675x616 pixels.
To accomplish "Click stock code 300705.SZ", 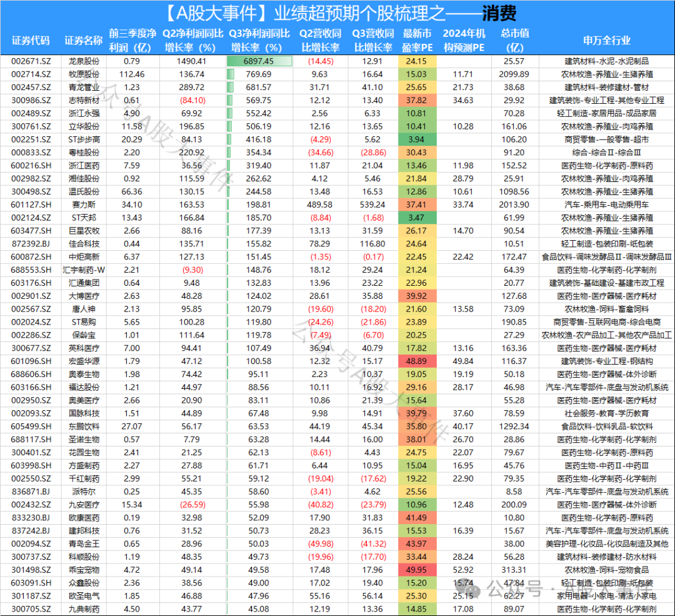I will pos(31,608).
